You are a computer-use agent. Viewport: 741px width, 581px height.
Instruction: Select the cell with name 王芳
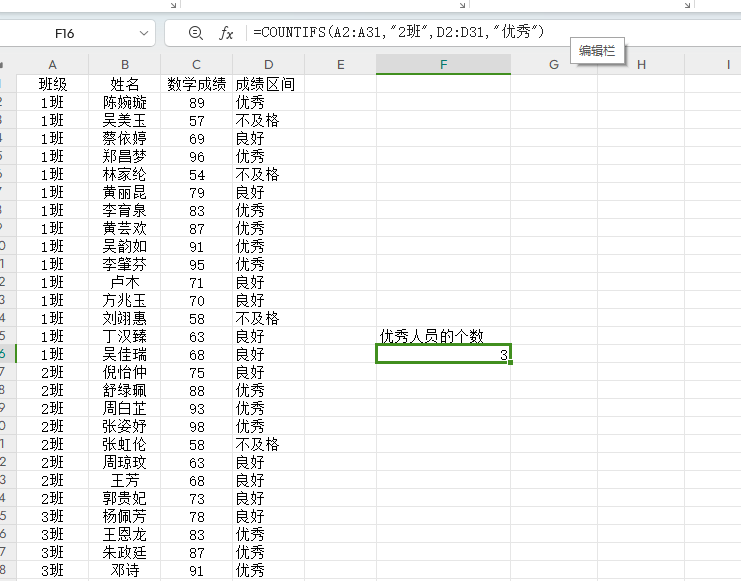click(x=125, y=480)
